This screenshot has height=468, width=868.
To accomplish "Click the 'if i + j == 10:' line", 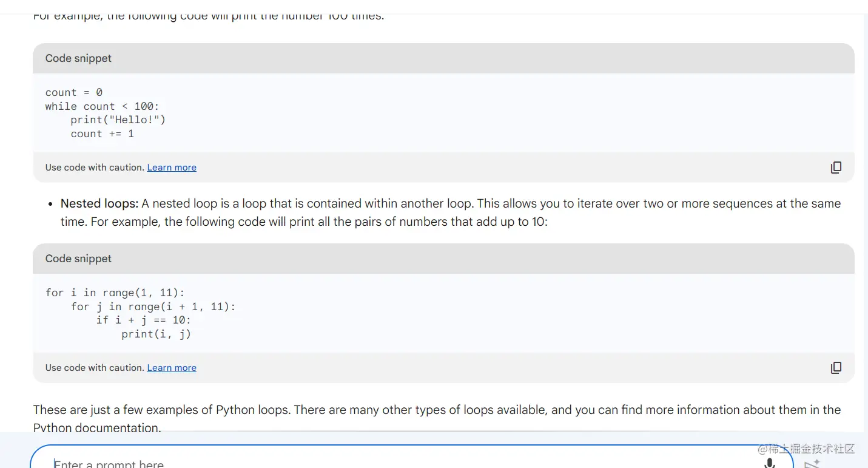I will click(x=143, y=320).
